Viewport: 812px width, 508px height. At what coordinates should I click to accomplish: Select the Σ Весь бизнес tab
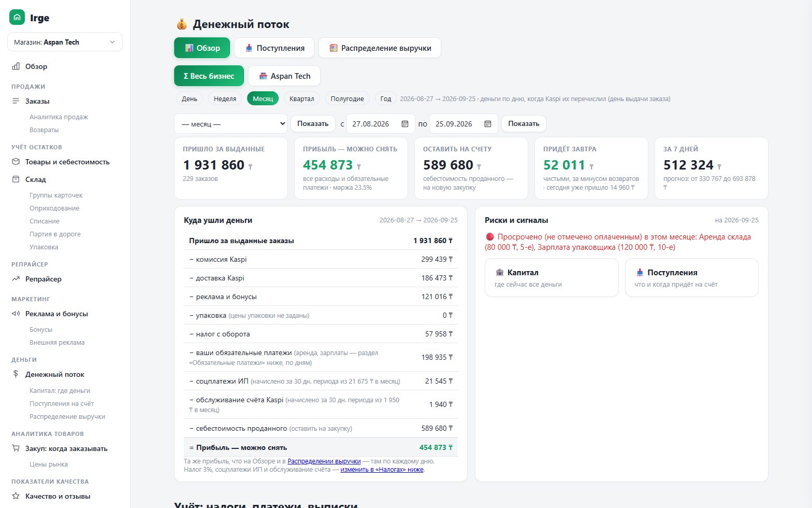point(209,76)
